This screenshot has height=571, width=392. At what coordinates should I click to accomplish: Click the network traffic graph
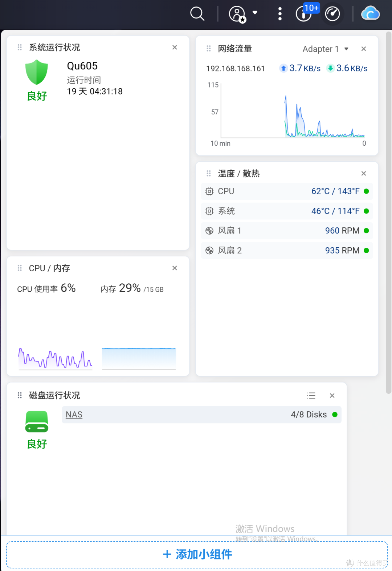(293, 110)
